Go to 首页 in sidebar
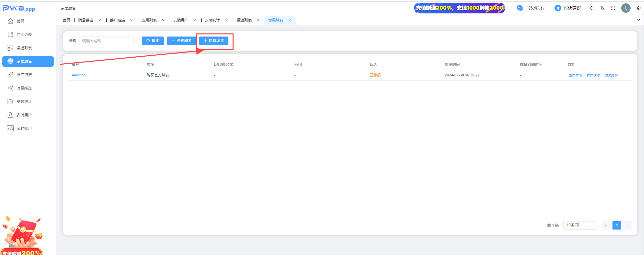This screenshot has height=255, width=644. (20, 21)
